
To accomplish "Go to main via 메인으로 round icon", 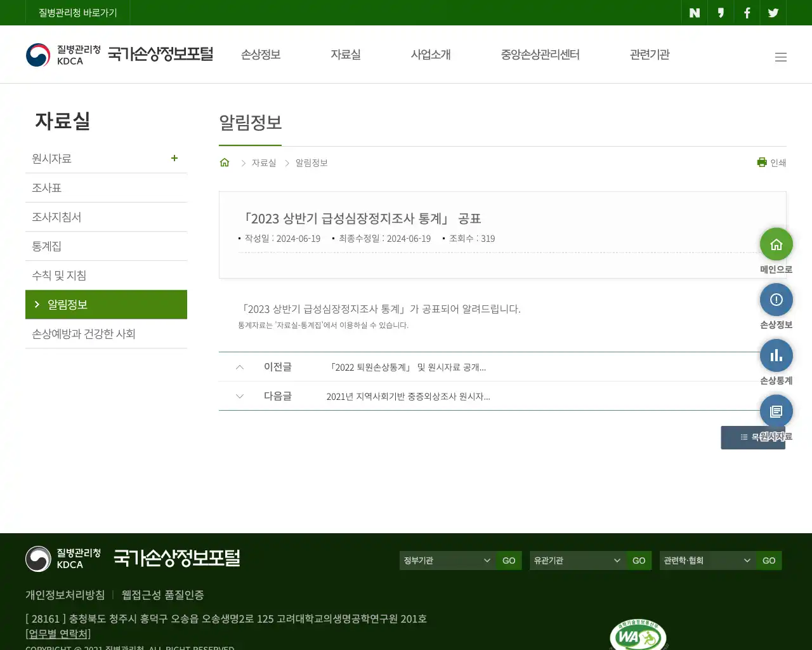I will pos(776,244).
